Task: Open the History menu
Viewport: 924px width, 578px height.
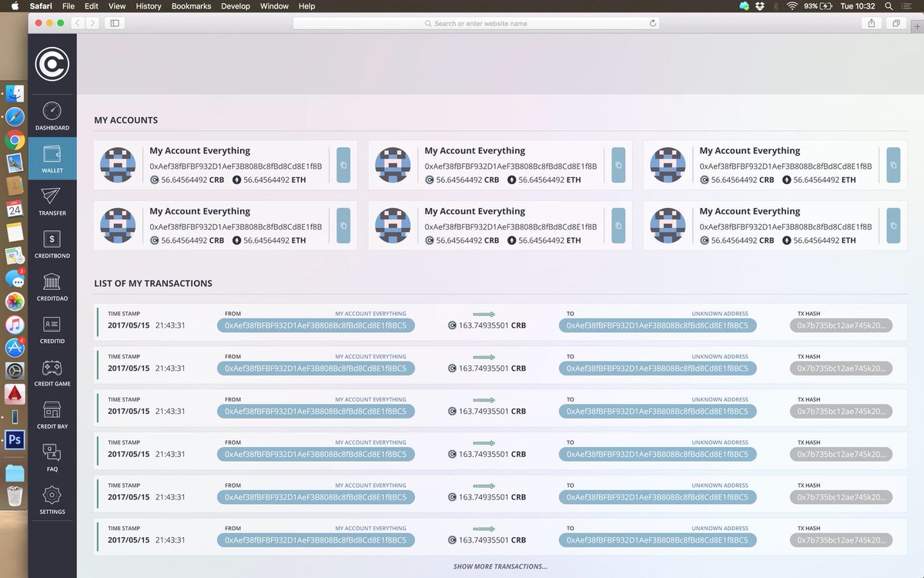Action: pyautogui.click(x=149, y=6)
